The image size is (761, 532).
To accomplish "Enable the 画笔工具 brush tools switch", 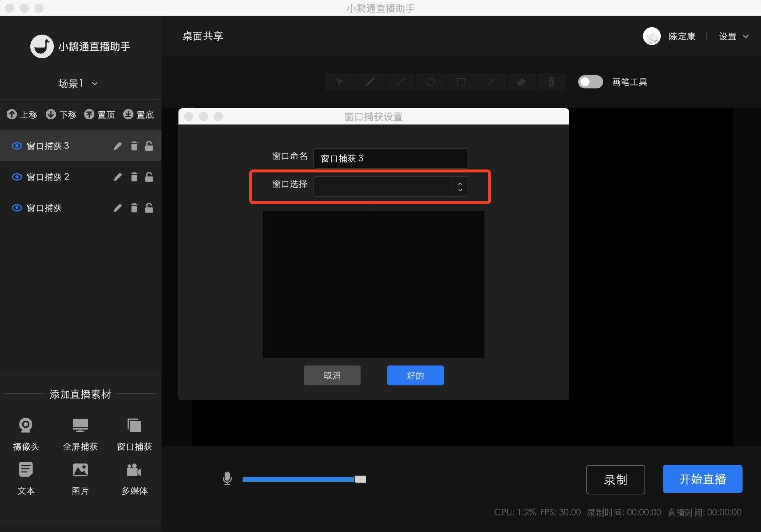I will [x=590, y=82].
